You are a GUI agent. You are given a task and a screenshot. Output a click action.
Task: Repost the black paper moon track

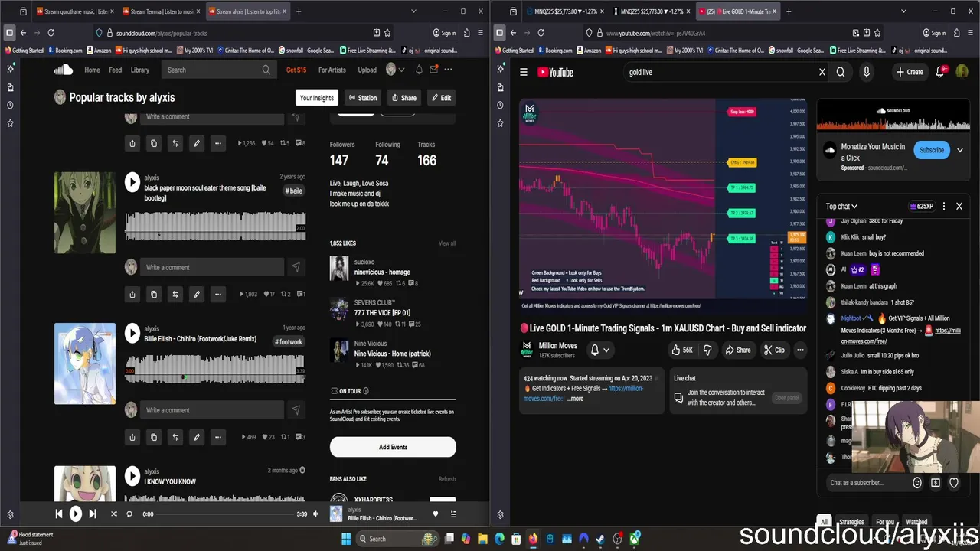click(175, 294)
